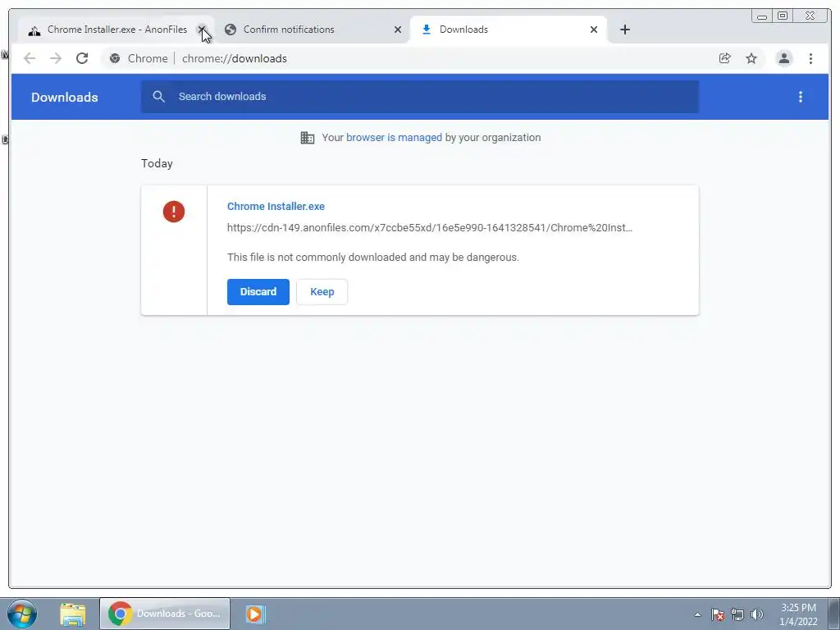
Task: Launch the media player taskbar icon
Action: (x=256, y=614)
